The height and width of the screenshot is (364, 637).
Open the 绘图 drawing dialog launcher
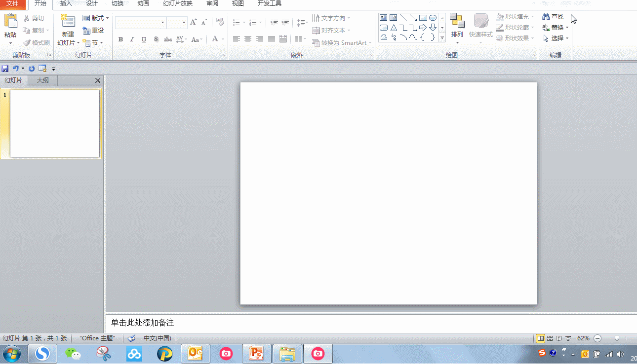[534, 55]
